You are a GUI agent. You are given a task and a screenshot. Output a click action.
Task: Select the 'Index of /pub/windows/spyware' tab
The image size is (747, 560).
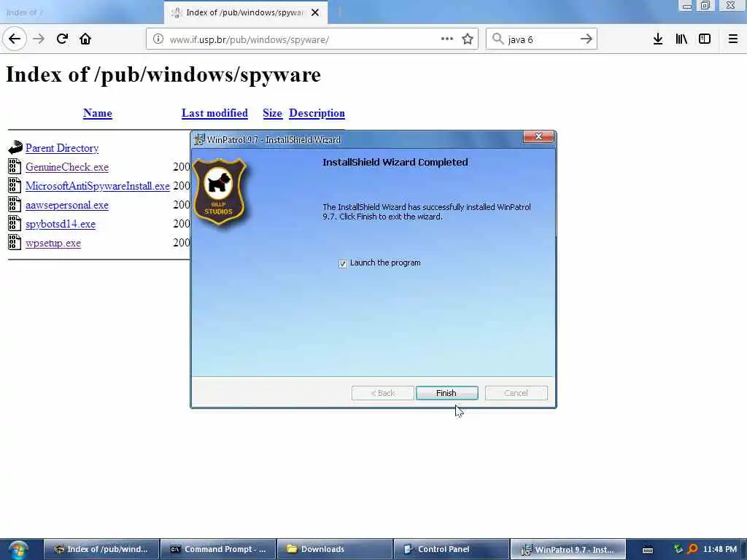(x=246, y=12)
